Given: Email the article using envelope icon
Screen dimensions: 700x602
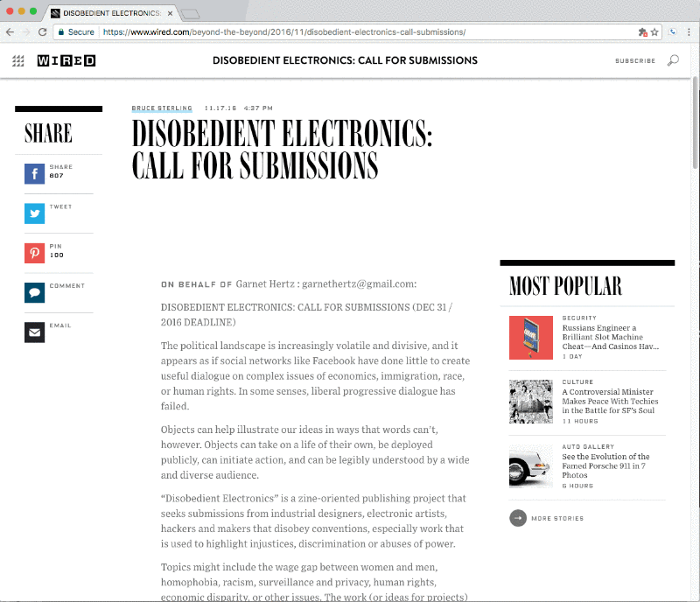Looking at the screenshot, I should coord(34,332).
